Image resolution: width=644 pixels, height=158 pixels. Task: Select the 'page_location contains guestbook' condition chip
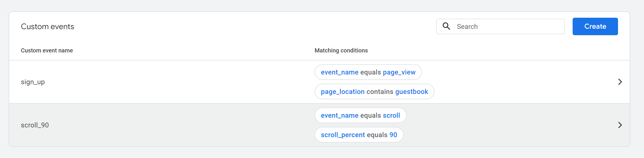click(x=374, y=92)
